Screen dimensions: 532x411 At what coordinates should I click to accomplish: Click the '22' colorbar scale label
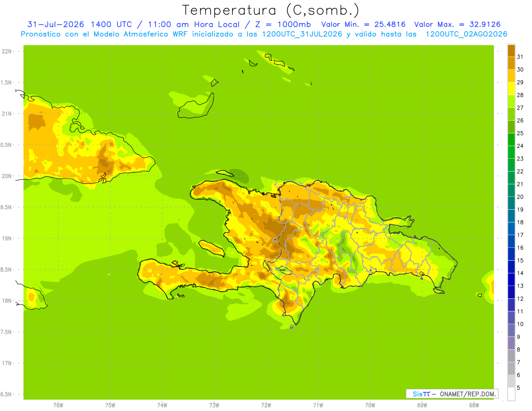[520, 171]
